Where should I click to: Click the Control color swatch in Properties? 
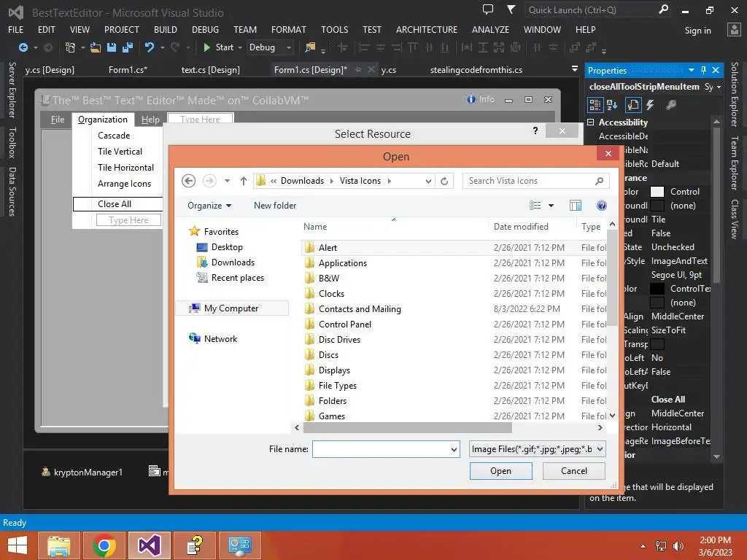point(657,192)
